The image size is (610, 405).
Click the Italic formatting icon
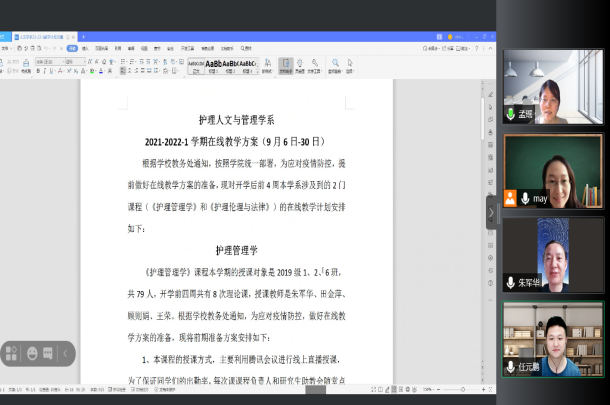[46, 72]
